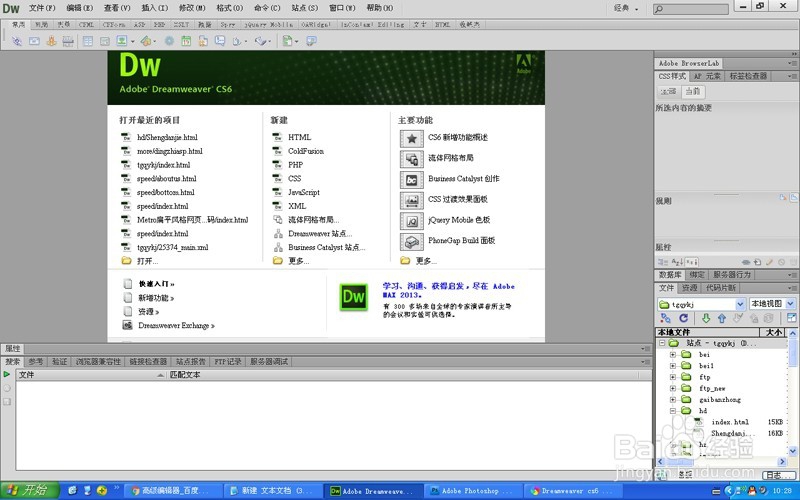Open the 文件(F) menu
The height and width of the screenshot is (500, 800).
point(42,8)
